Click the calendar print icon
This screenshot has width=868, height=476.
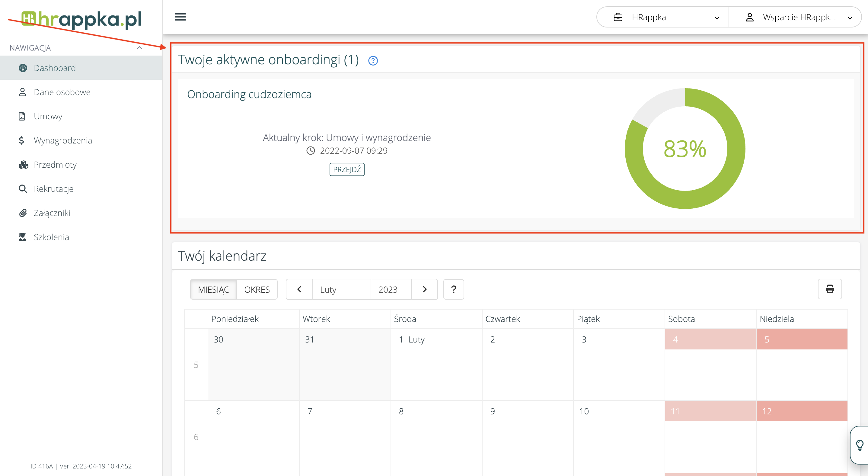[x=830, y=289]
